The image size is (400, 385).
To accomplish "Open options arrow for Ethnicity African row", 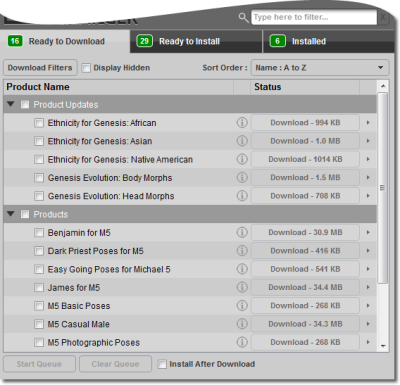I will (x=368, y=123).
